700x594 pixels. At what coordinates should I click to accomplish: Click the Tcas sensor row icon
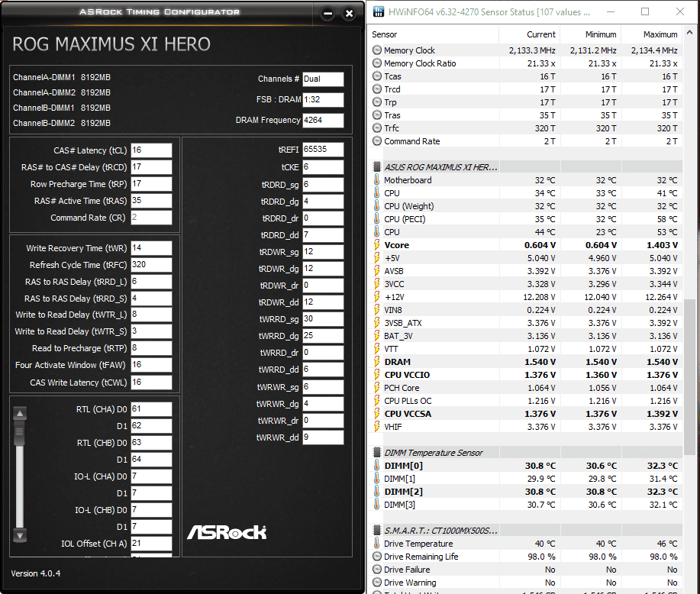377,76
